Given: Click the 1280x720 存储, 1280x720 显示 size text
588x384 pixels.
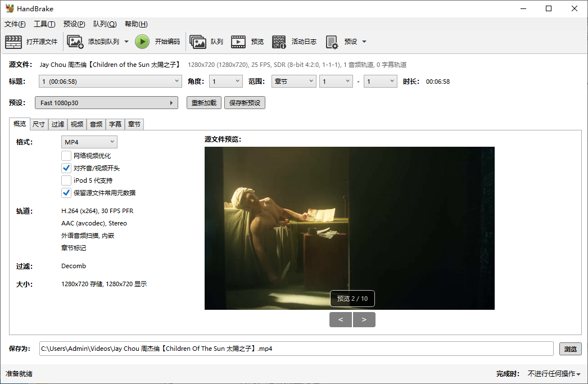Looking at the screenshot, I should 104,284.
